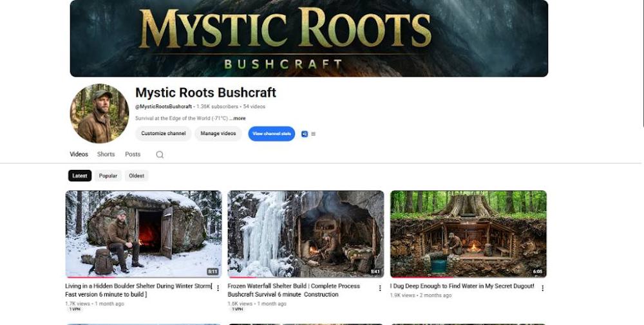Click the 6:05 duration badge

tap(538, 272)
